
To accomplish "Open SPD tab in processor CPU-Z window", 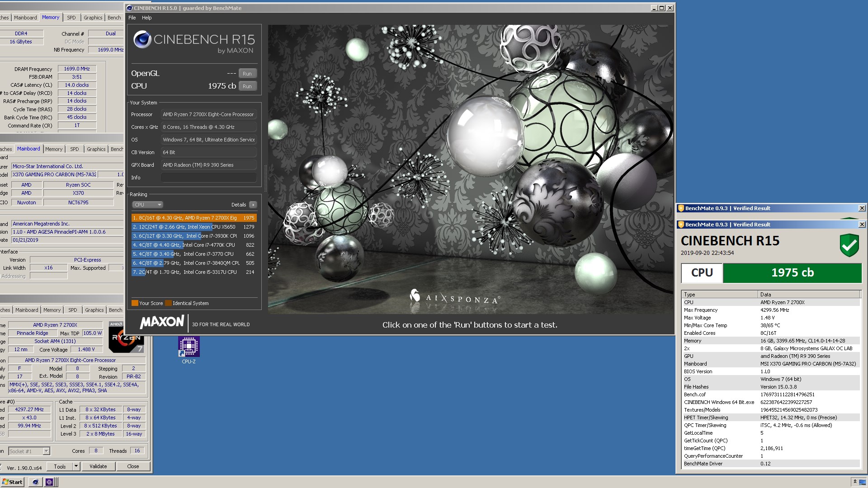I will click(73, 310).
